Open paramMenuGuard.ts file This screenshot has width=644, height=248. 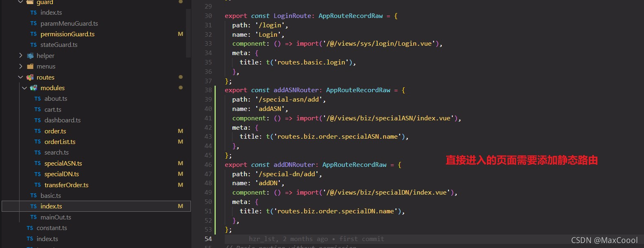click(69, 23)
